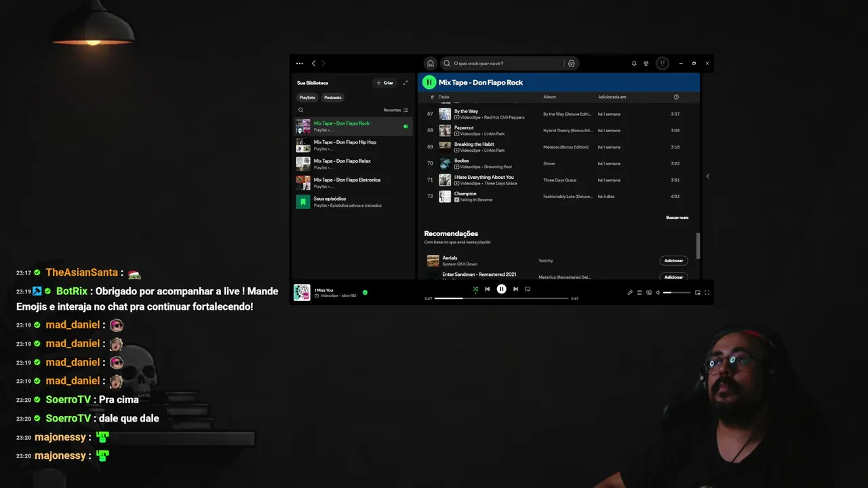Open the Criar menu in library
Screen dimensions: 868x488
tap(385, 83)
